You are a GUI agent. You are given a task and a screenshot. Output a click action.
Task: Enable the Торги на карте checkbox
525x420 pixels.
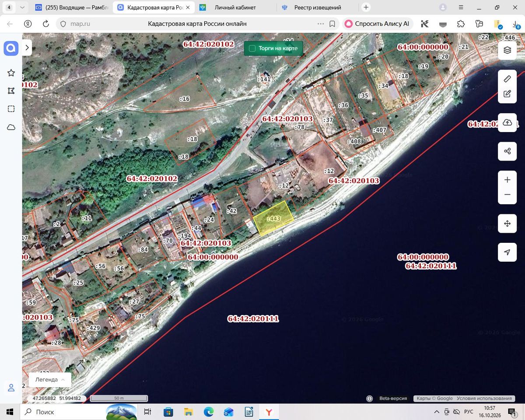coord(252,49)
